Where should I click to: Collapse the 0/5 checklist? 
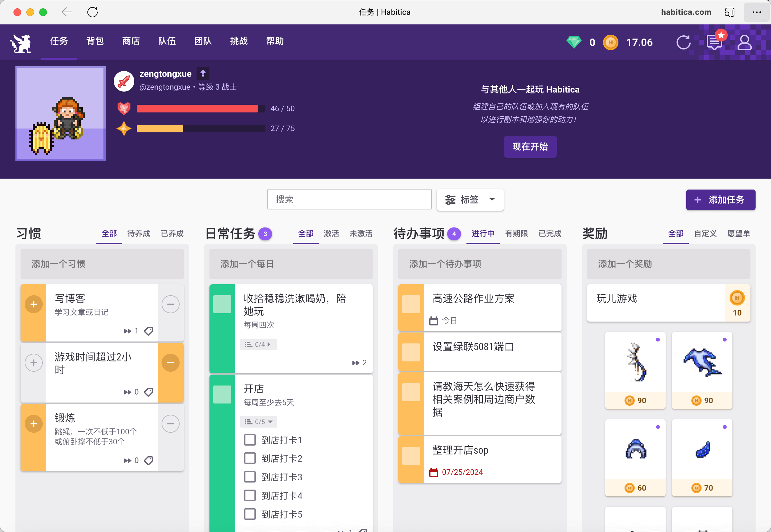258,421
